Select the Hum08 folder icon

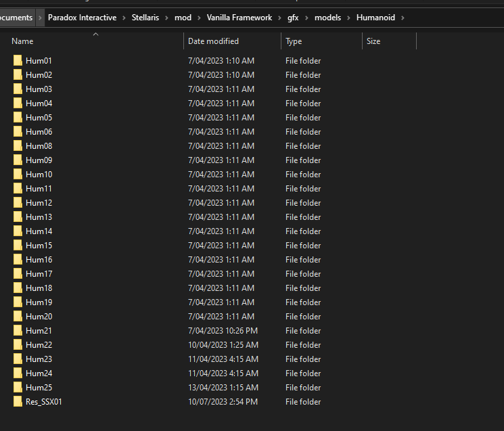coord(18,145)
